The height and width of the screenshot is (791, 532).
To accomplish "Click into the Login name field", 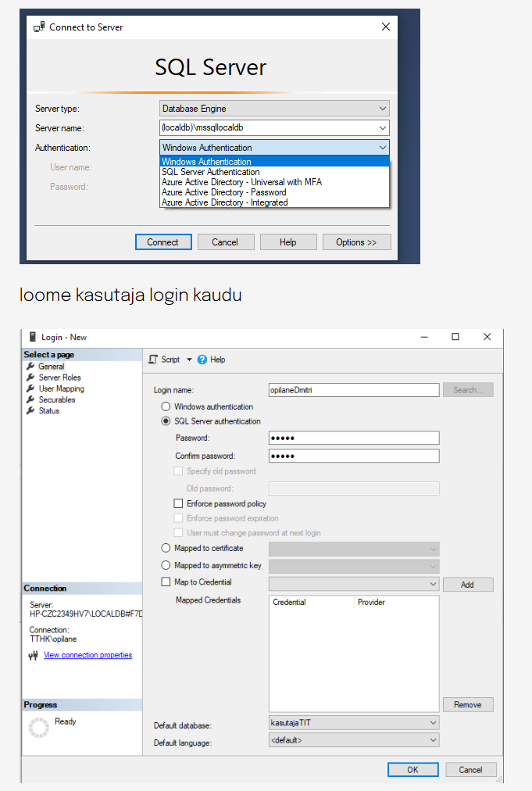I will 353,389.
